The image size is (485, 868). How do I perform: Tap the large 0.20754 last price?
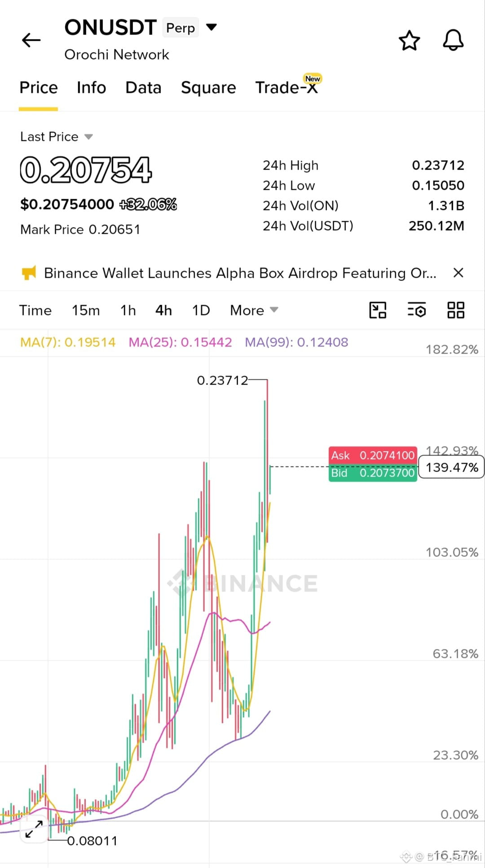86,170
